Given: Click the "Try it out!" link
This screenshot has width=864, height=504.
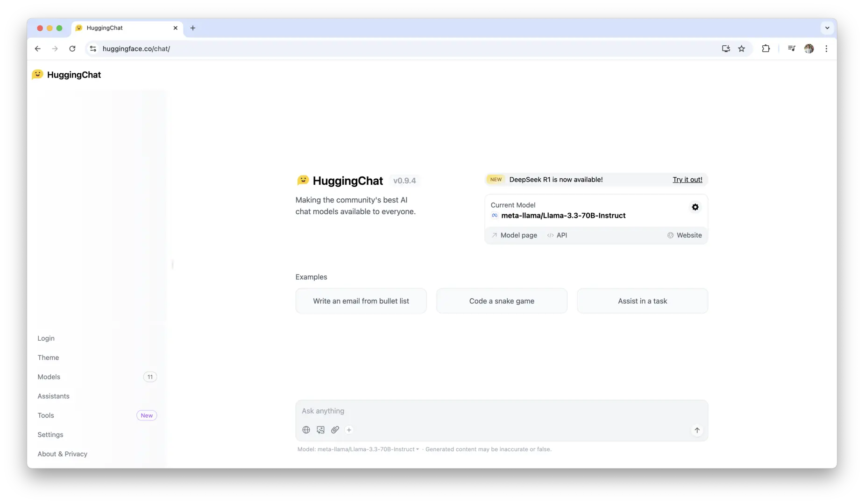Looking at the screenshot, I should [x=687, y=180].
